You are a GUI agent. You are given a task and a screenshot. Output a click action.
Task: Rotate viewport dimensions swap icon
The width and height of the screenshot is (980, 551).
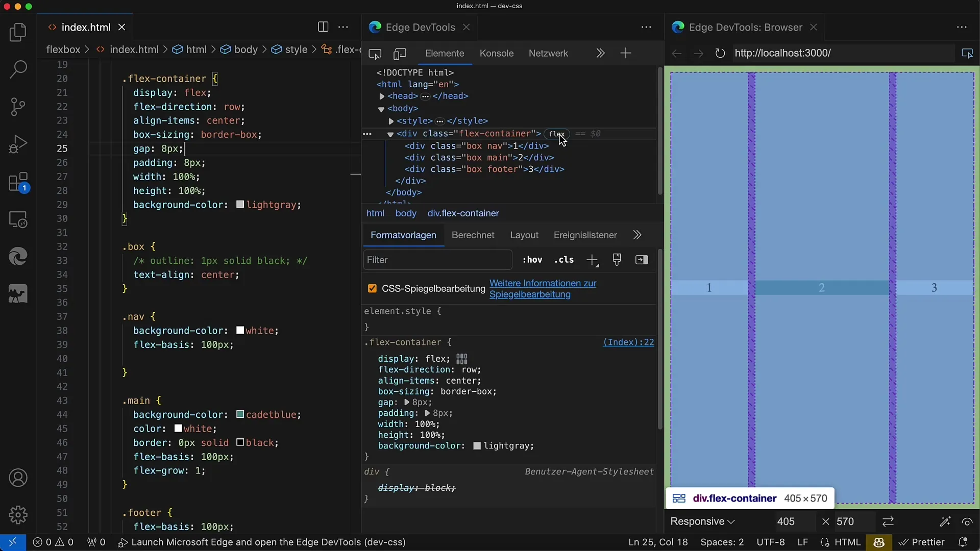(x=888, y=521)
